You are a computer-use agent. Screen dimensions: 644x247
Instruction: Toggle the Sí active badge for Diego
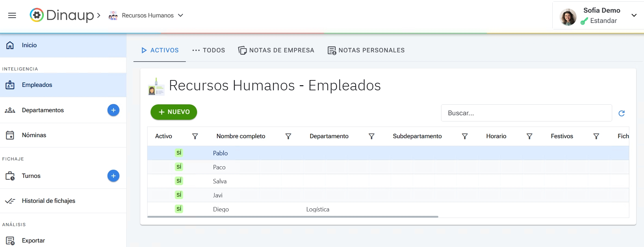pyautogui.click(x=179, y=209)
